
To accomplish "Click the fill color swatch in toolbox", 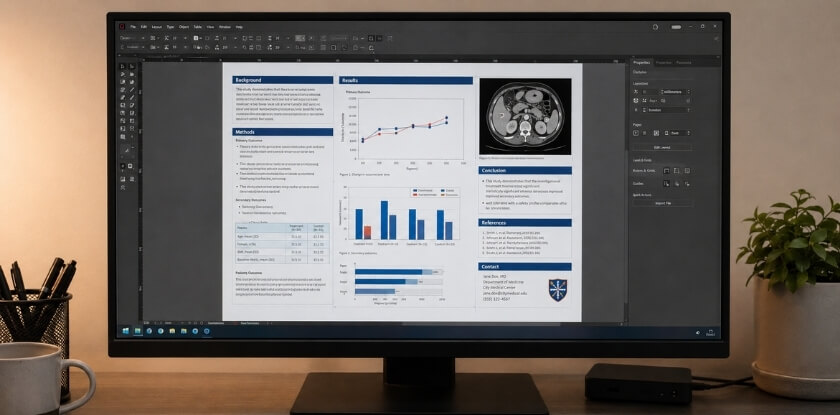I will tap(123, 166).
